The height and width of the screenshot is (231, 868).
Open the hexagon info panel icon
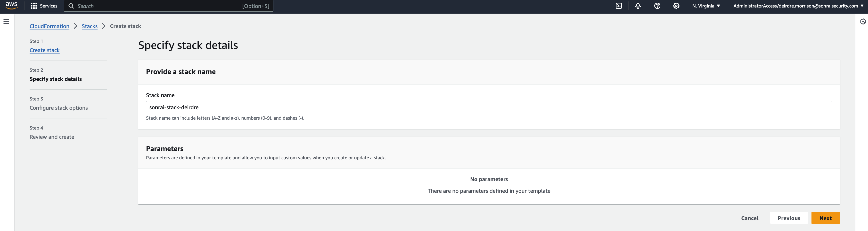click(x=863, y=22)
